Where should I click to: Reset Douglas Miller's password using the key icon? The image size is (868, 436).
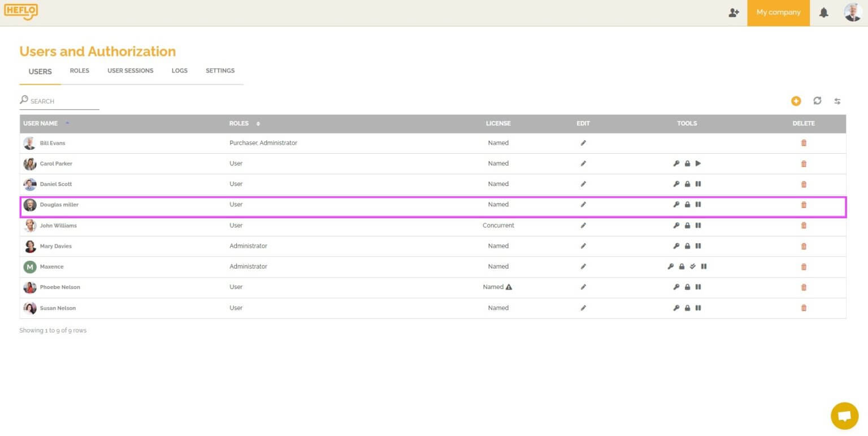click(676, 204)
